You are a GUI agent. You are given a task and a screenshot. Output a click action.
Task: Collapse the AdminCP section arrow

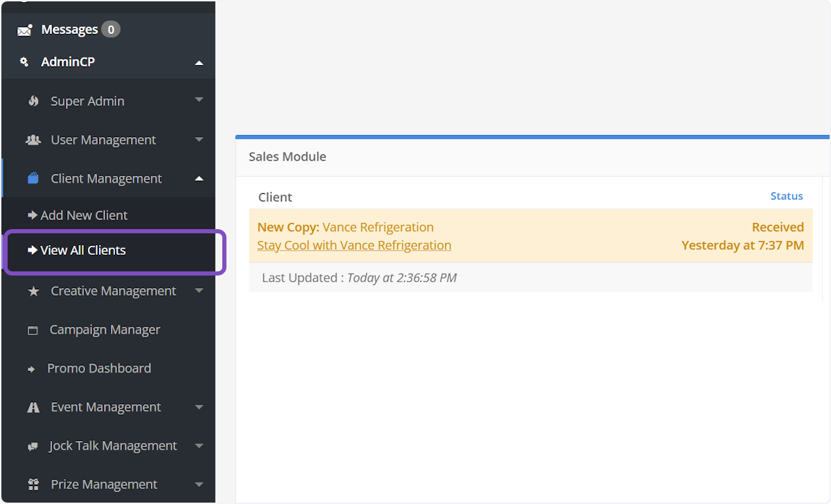pyautogui.click(x=199, y=62)
